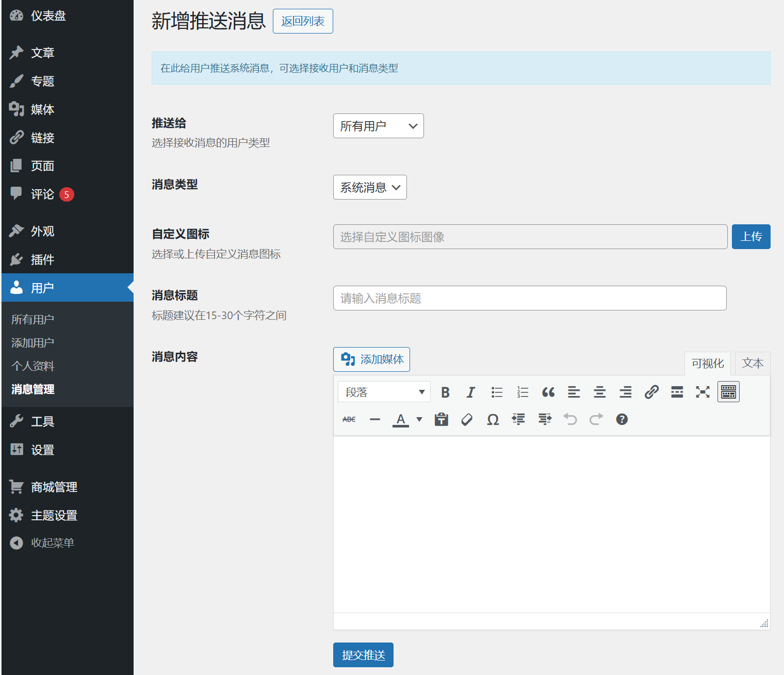Image resolution: width=784 pixels, height=675 pixels.
Task: Click the 返回列表 link
Action: (303, 21)
